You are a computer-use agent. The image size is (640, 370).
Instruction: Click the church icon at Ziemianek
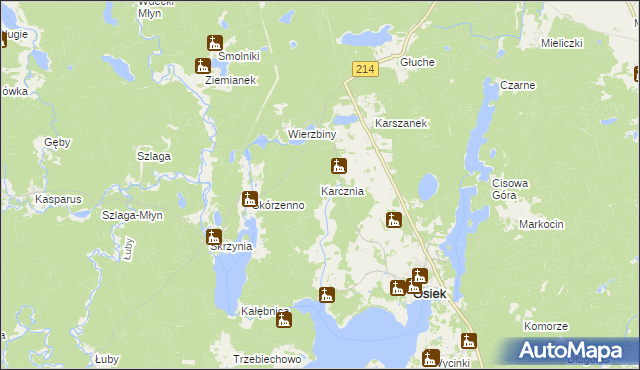click(202, 66)
